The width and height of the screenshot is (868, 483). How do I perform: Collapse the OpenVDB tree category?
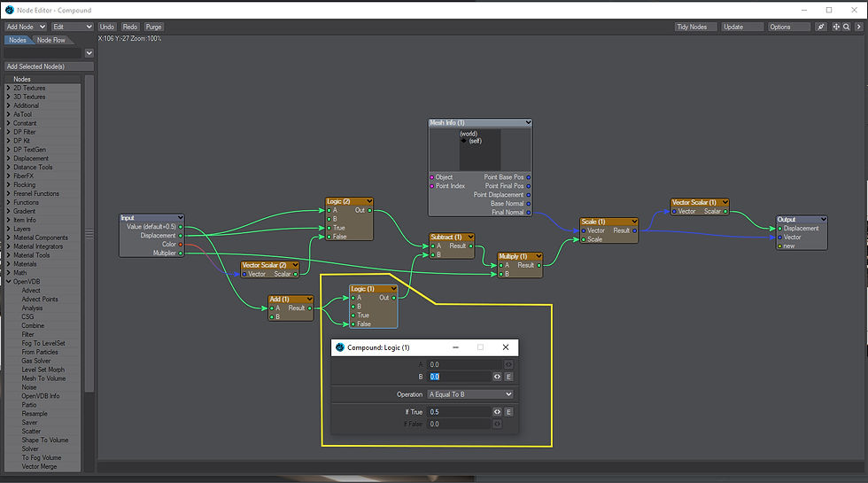pyautogui.click(x=8, y=282)
